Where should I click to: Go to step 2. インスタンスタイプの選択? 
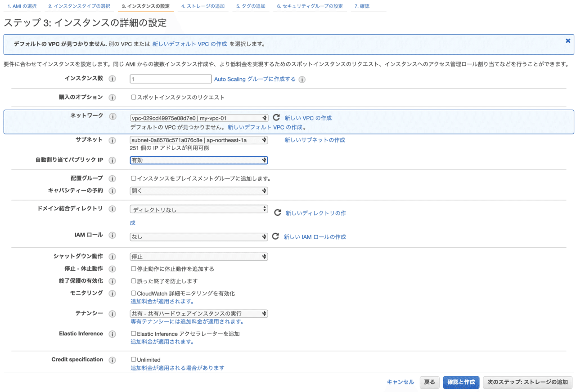(79, 6)
